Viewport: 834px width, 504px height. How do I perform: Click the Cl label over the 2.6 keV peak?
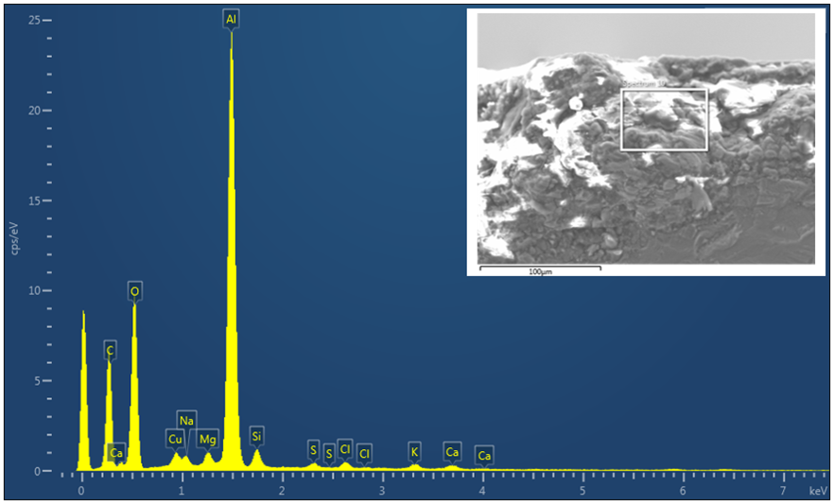[x=345, y=449]
